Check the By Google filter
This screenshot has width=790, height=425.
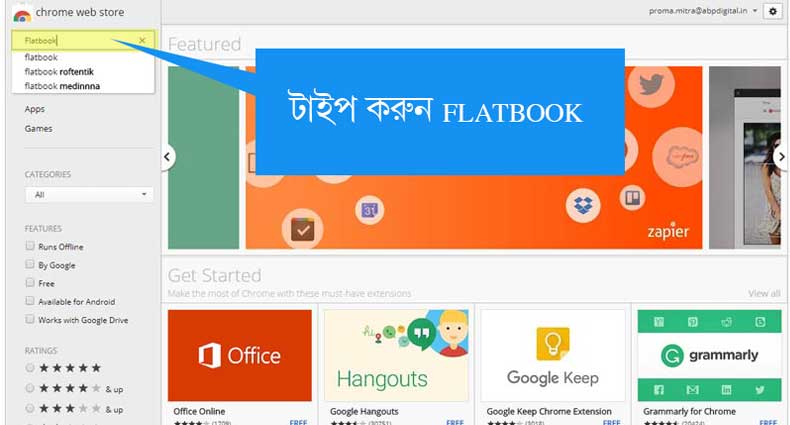pos(30,264)
